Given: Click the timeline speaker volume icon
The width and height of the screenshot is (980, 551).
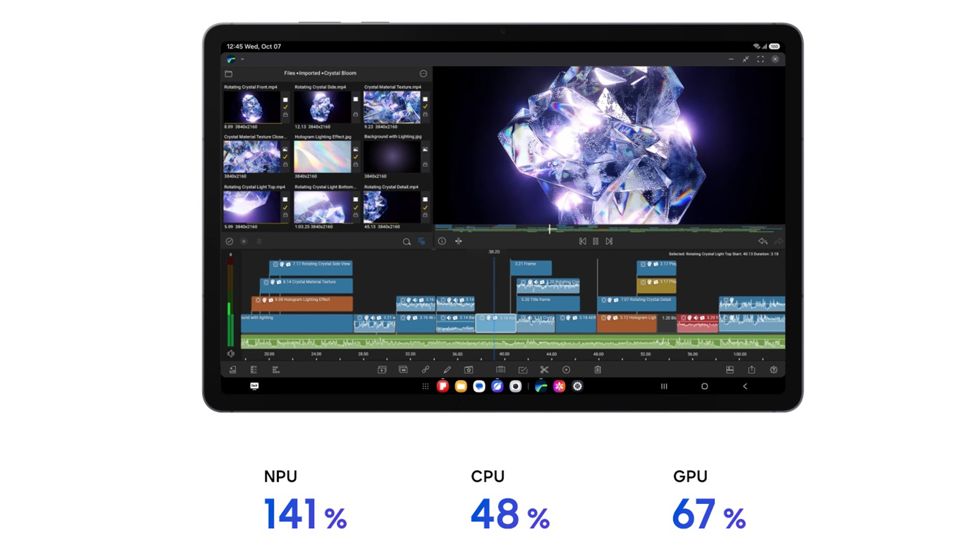Looking at the screenshot, I should coord(231,354).
